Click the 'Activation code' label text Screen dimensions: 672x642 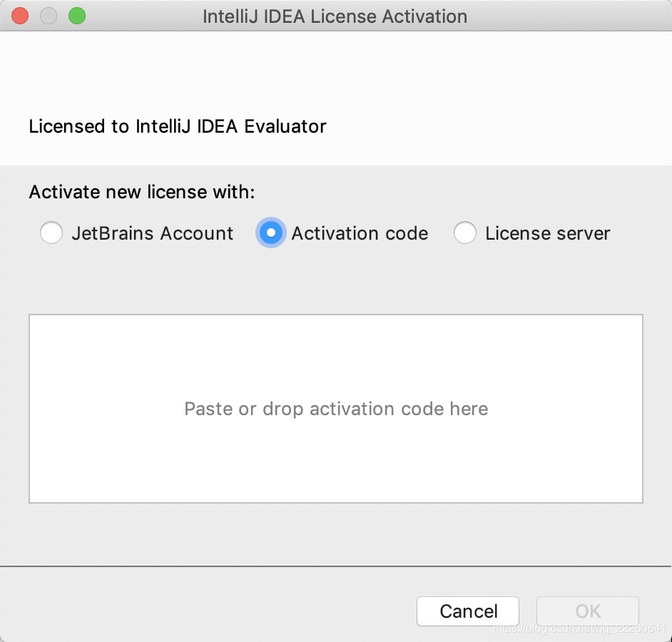[x=360, y=233]
